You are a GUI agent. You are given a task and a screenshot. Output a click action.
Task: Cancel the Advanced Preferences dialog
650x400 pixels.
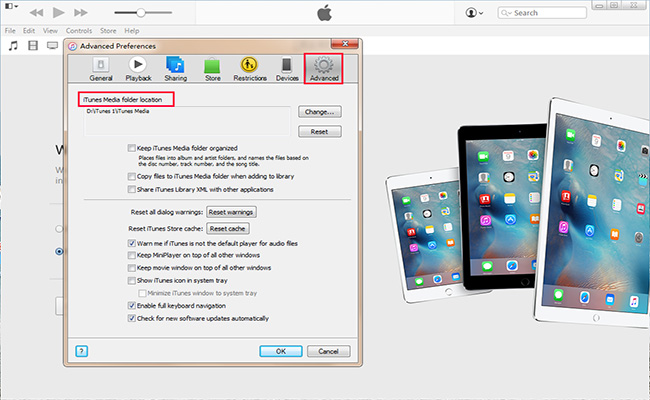click(328, 351)
